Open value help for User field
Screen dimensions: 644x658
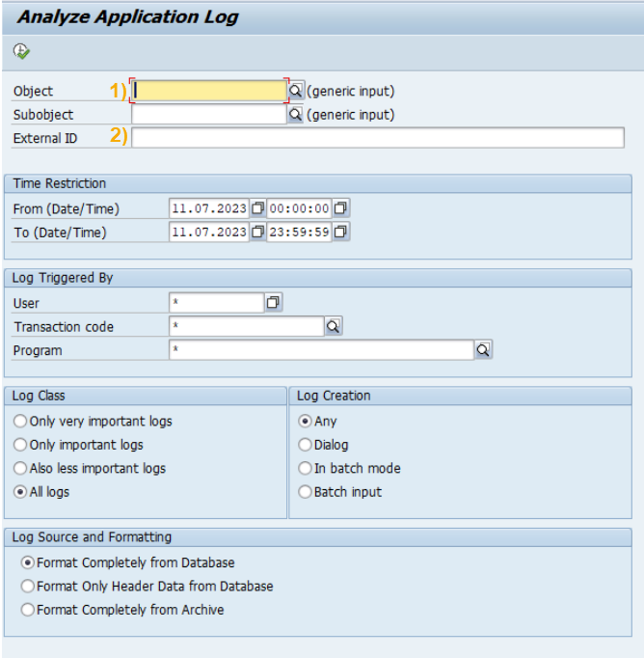point(273,303)
